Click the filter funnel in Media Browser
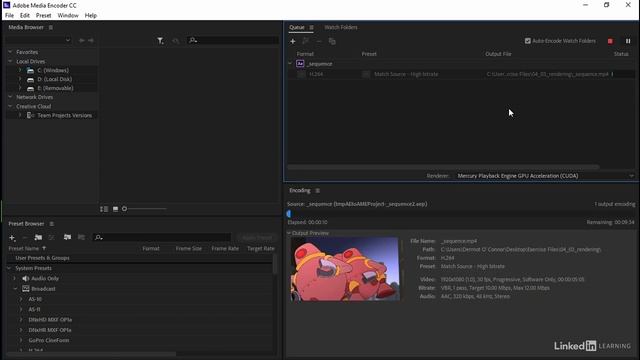The width and height of the screenshot is (640, 360). click(160, 40)
